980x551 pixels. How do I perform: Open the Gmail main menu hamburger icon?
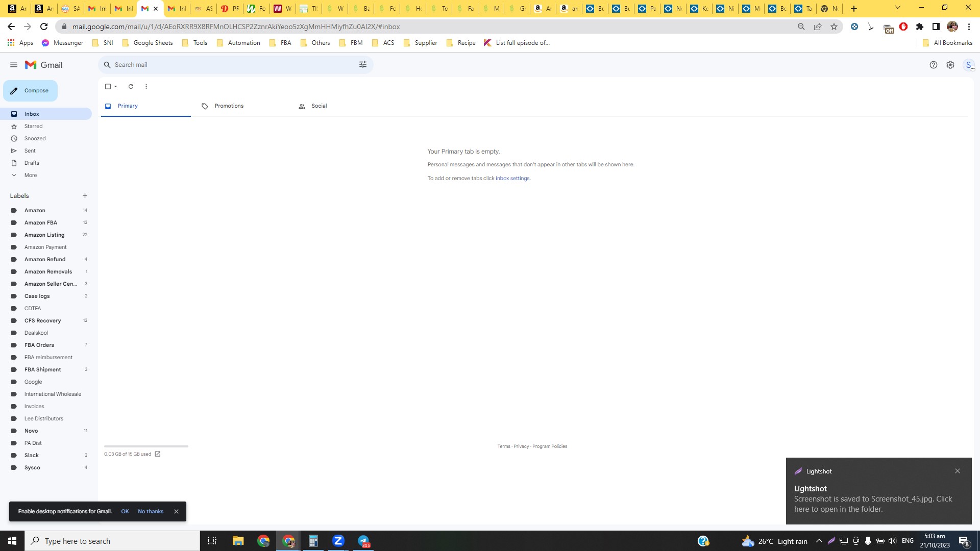14,65
